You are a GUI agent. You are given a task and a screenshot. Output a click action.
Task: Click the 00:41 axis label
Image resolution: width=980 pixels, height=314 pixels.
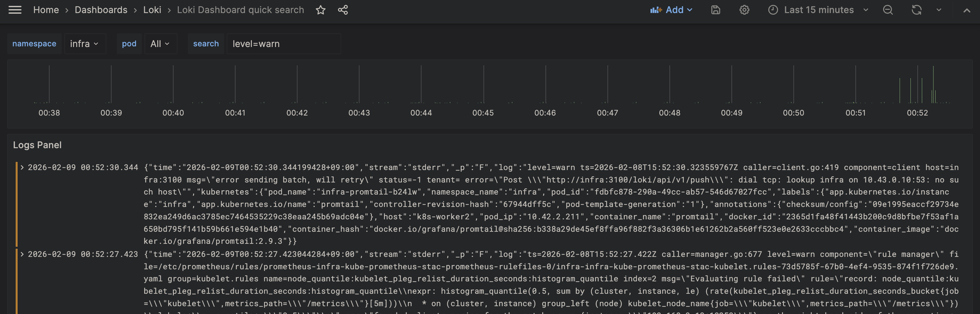[x=235, y=113]
